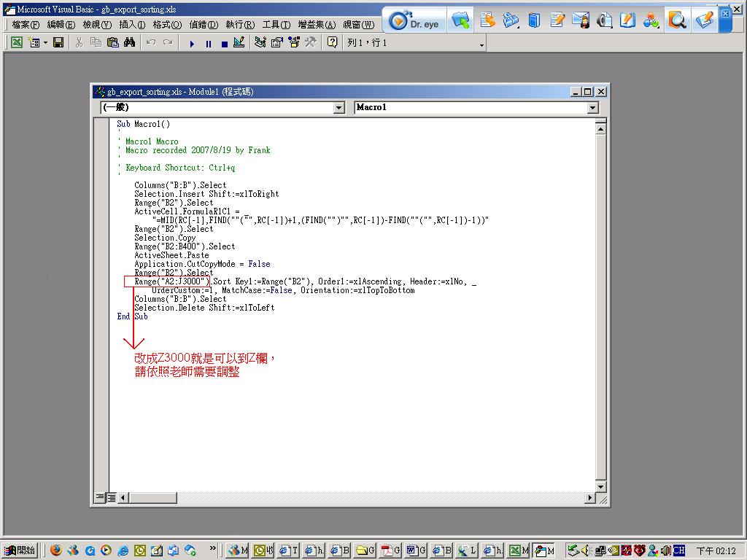
Task: Open the Properties Window icon
Action: (x=276, y=43)
